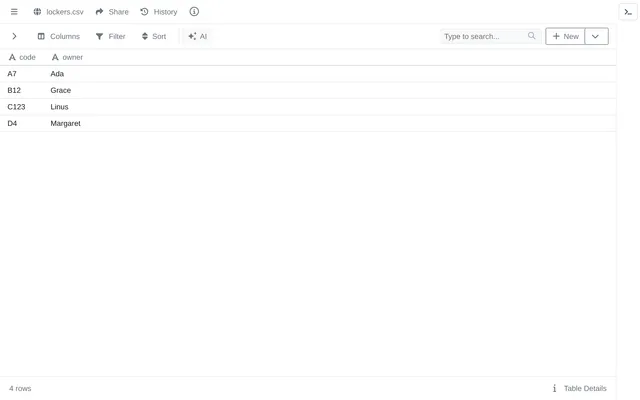Select the 'owner' column header
Viewport: 640px width, 400px height.
(x=67, y=57)
